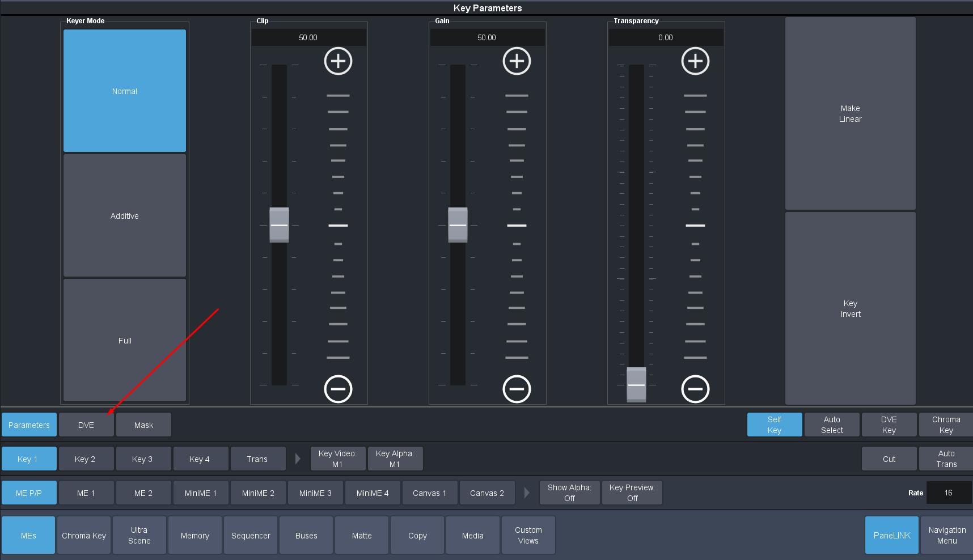
Task: Increase Gain with its plus icon
Action: coord(517,61)
